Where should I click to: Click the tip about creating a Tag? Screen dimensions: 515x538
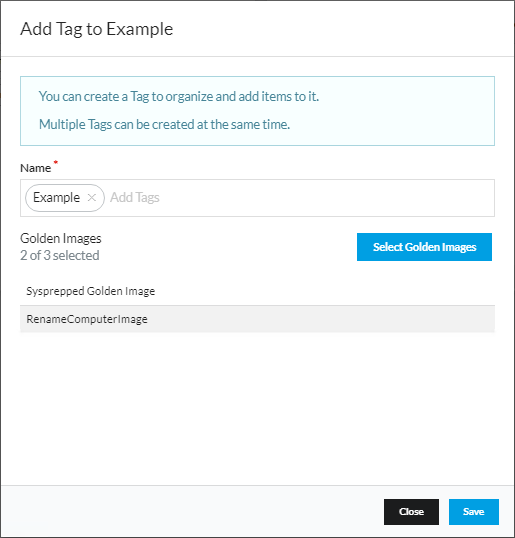tap(179, 96)
